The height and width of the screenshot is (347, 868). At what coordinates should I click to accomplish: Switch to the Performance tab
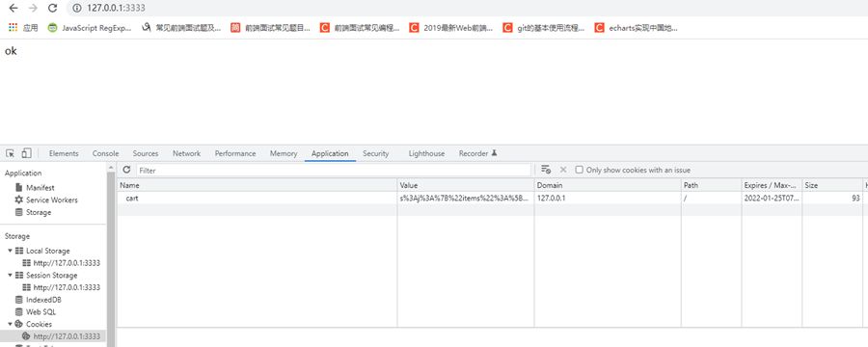(x=235, y=153)
